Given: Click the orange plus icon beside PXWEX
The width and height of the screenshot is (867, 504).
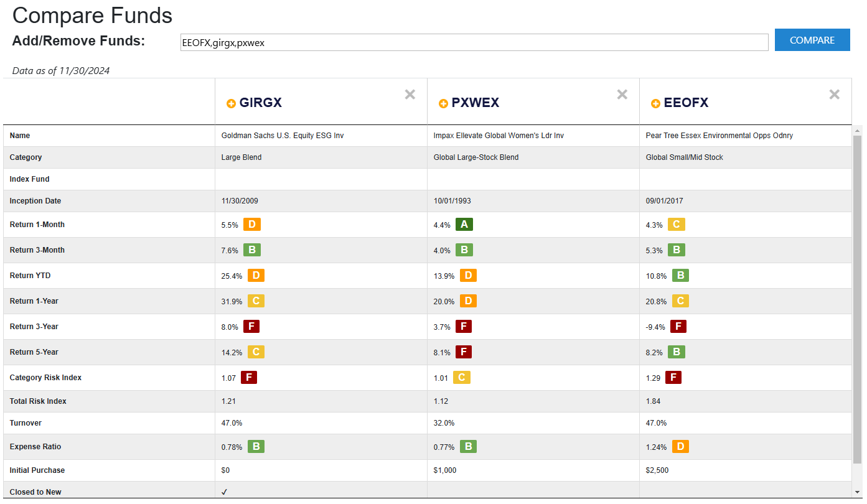Looking at the screenshot, I should [443, 104].
